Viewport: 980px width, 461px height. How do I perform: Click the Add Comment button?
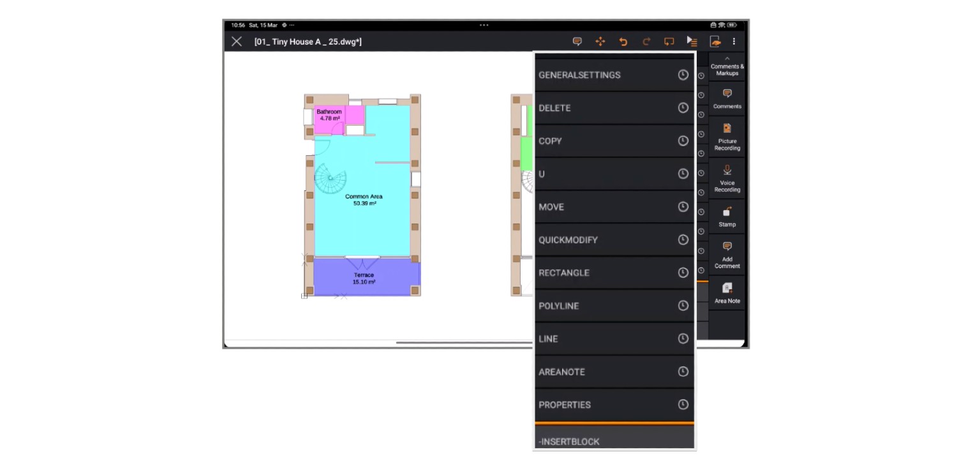coord(727,255)
